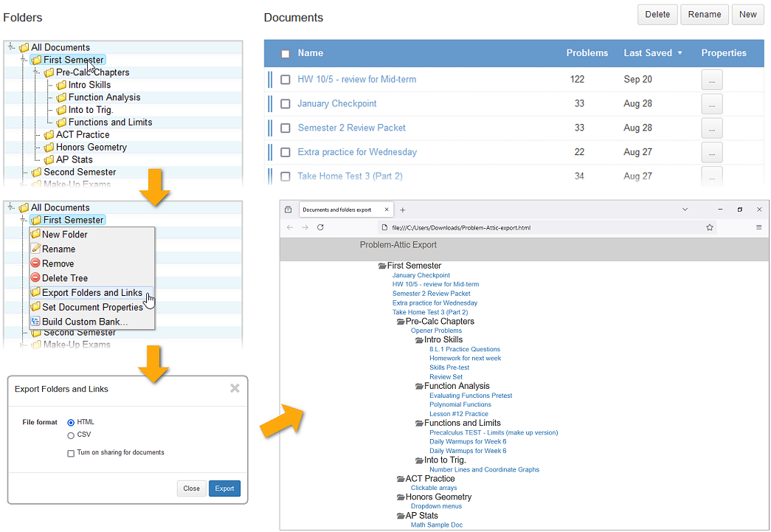771x532 pixels.
Task: Choose Build Custom Bank from context menu
Action: click(x=92, y=322)
